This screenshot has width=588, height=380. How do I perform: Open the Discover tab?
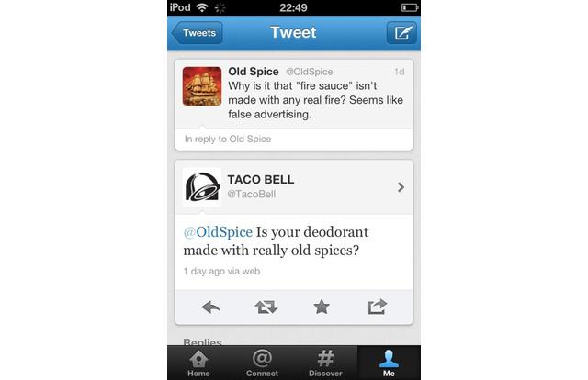point(325,363)
